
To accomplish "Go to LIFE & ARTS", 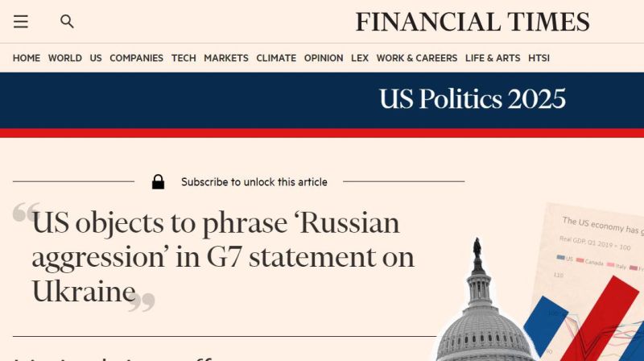I will tap(493, 58).
